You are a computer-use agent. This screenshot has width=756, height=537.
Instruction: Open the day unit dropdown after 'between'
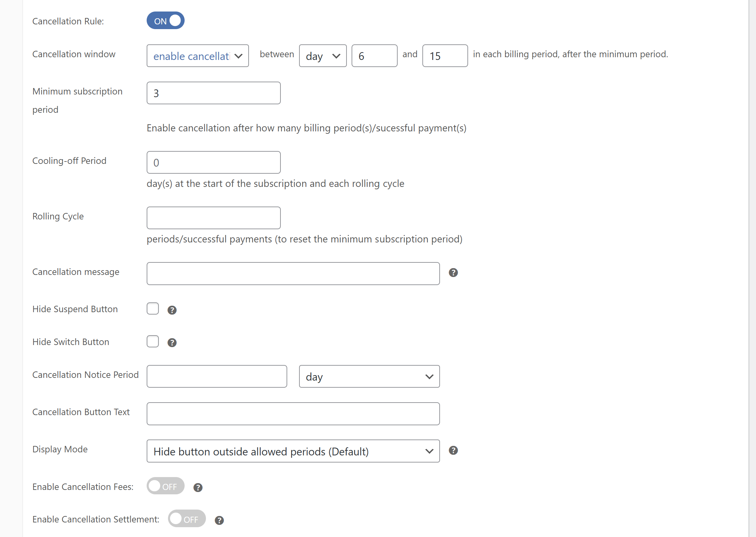[323, 56]
